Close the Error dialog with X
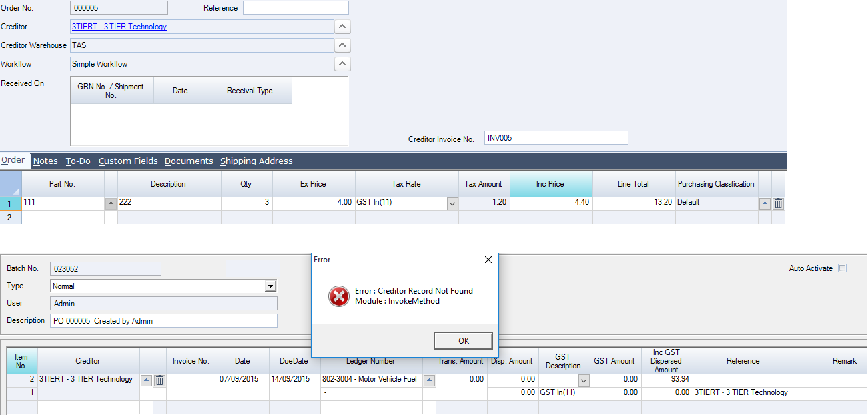Screen dimensions: 868x415 (488, 260)
